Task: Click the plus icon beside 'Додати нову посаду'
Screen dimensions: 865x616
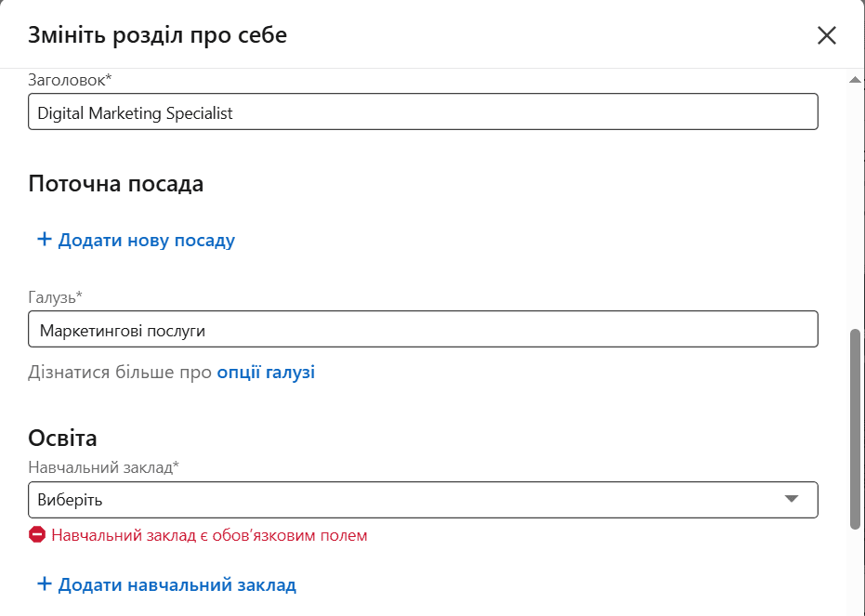Action: coord(44,240)
